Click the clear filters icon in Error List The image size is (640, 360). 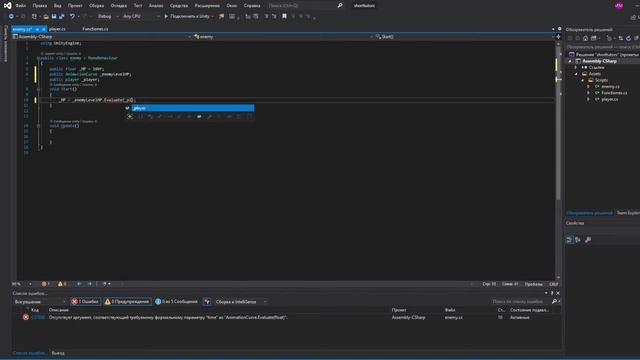click(207, 302)
